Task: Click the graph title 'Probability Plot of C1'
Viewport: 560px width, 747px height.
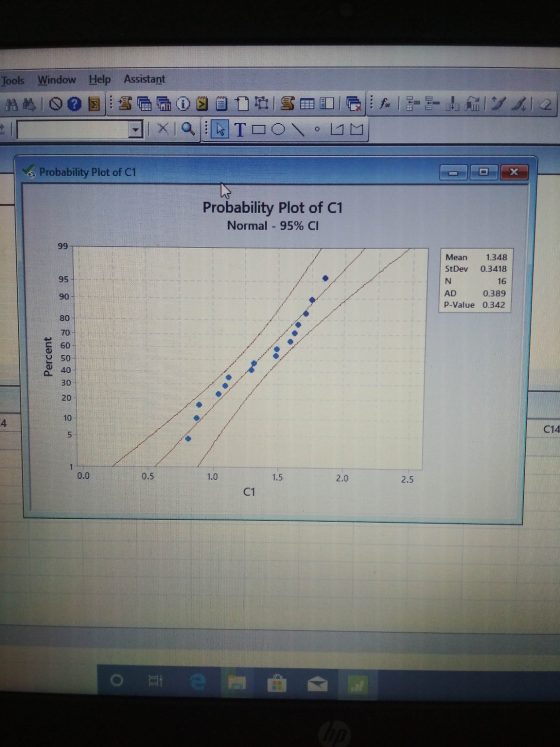Action: [273, 208]
